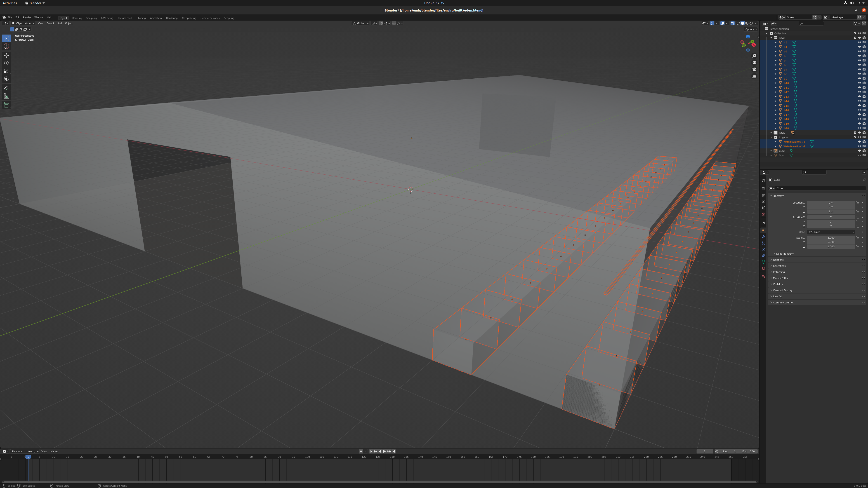868x488 pixels.
Task: Expand the Relations panel
Action: [x=778, y=260]
